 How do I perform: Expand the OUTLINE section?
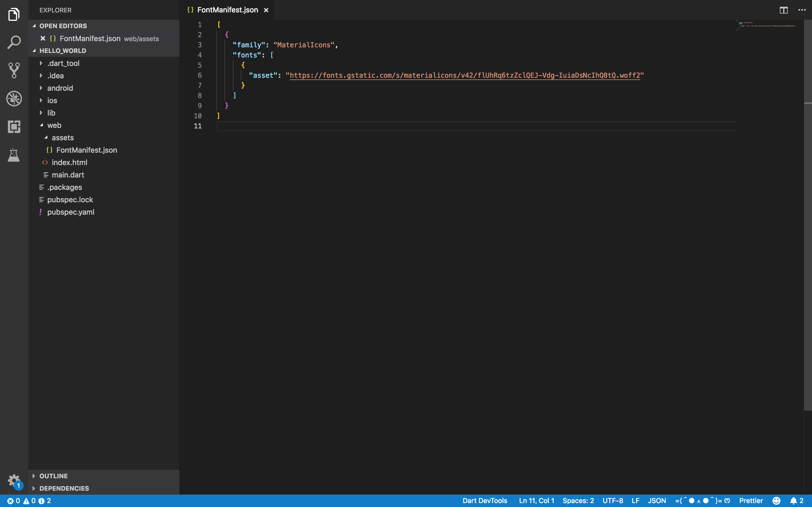53,476
